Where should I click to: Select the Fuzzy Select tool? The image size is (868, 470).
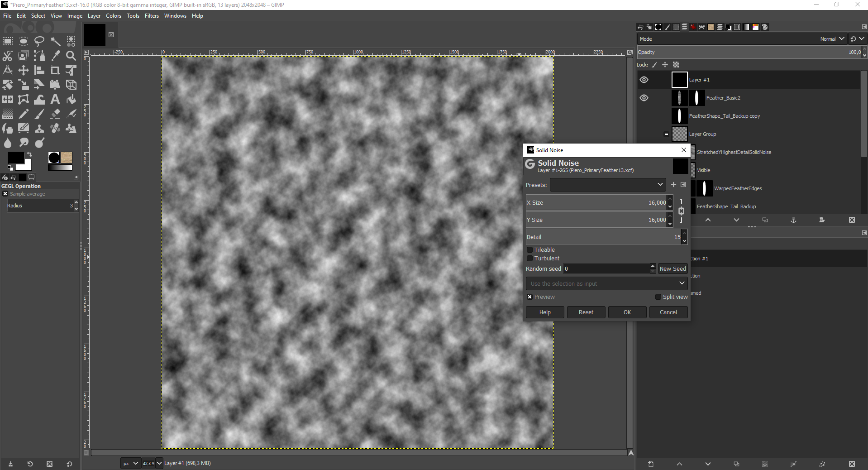coord(55,41)
